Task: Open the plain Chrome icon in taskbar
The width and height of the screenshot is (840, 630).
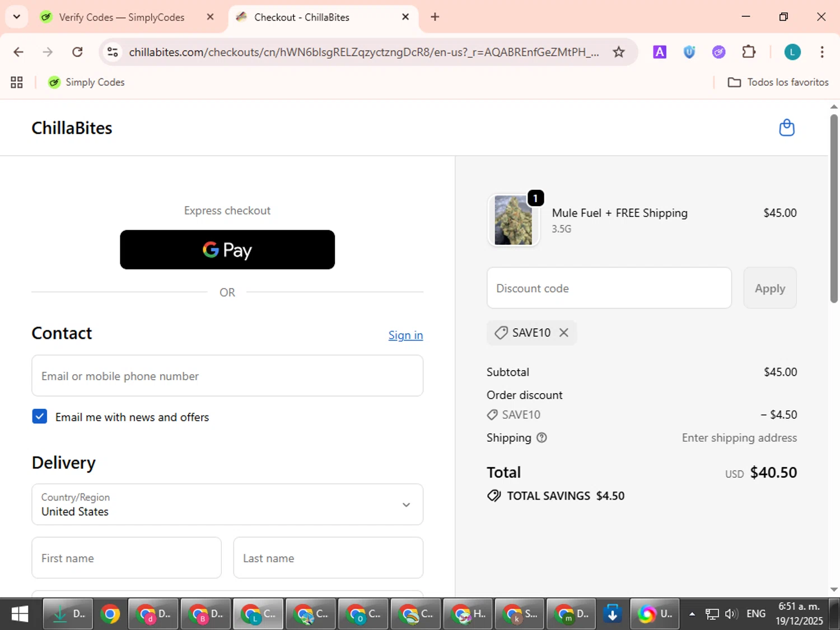Action: click(x=110, y=614)
